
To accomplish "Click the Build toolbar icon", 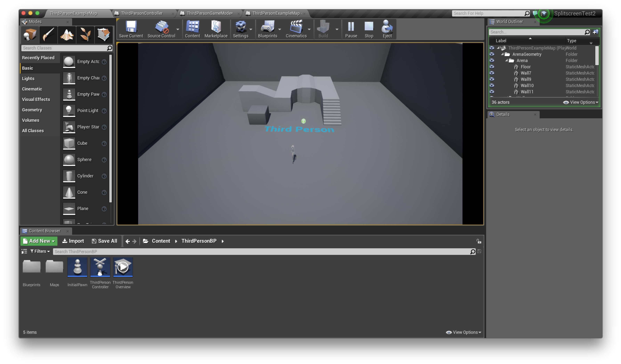I will (x=323, y=29).
